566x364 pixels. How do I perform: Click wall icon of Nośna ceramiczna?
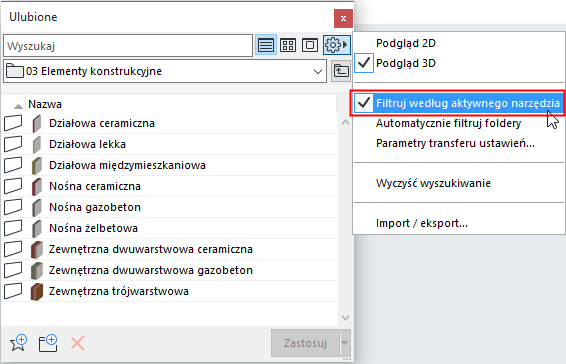coord(36,186)
